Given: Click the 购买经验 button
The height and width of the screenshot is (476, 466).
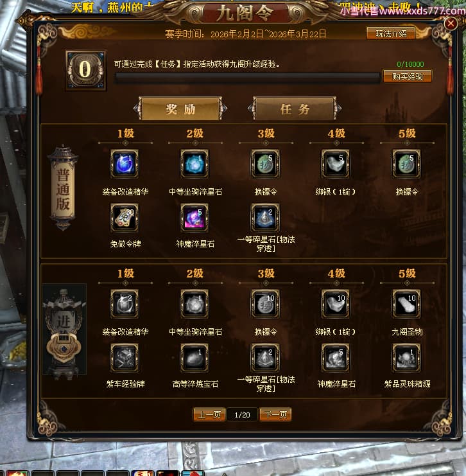Looking at the screenshot, I should tap(408, 76).
